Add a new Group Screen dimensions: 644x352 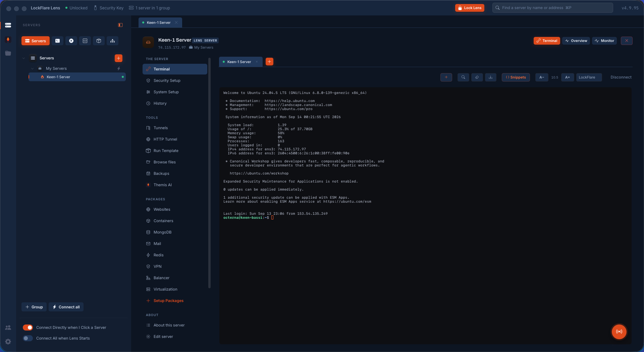[34, 307]
